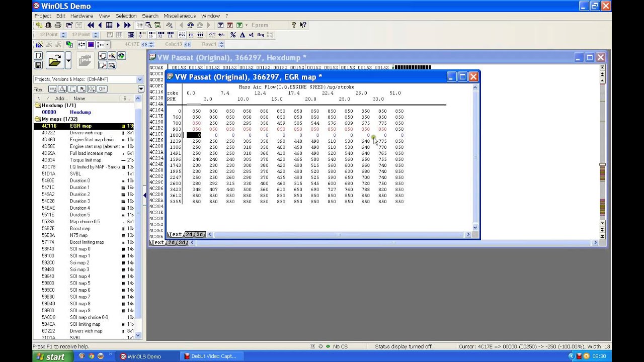Click the export file page-with-arrow icon
Screen dimensions: 644x362
(x=103, y=65)
